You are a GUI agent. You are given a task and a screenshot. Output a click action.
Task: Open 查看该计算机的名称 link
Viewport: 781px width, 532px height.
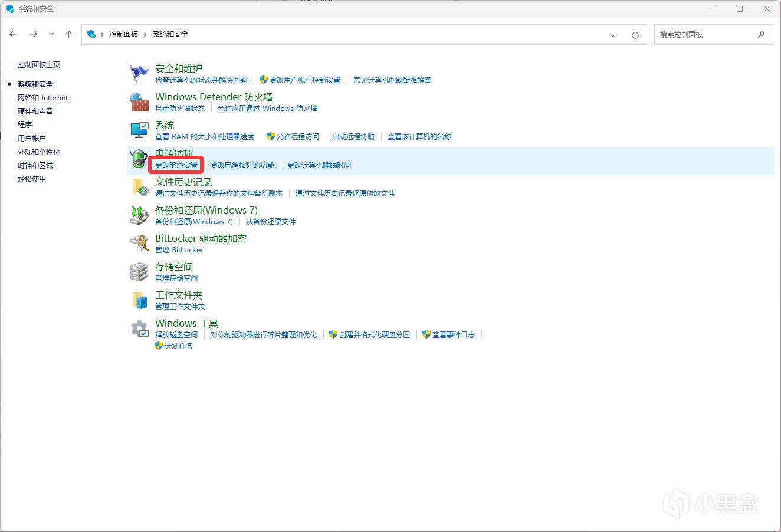(419, 137)
